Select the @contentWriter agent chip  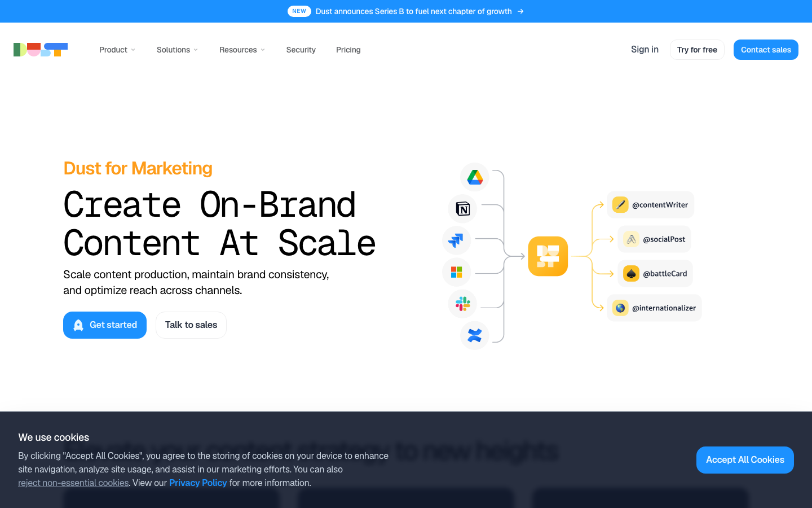click(650, 205)
